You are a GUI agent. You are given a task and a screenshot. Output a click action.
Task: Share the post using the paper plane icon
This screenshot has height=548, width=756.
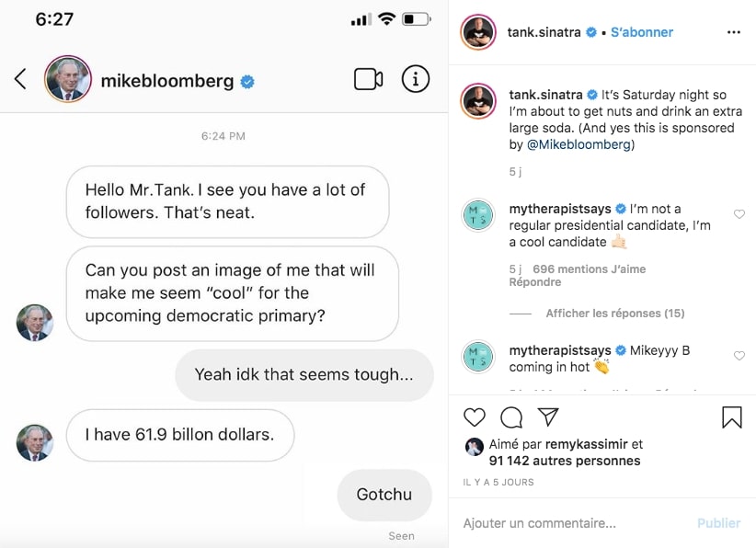click(546, 417)
